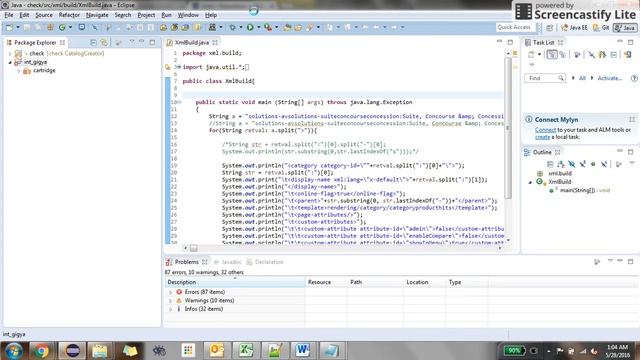This screenshot has height=360, width=640.
Task: Collapse XmlBuild class in Outline
Action: coord(530,182)
